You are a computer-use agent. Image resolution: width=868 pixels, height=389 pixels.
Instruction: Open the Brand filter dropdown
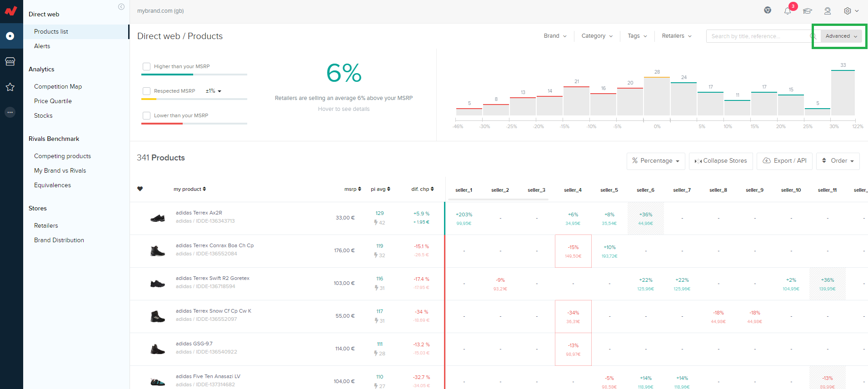pos(555,36)
